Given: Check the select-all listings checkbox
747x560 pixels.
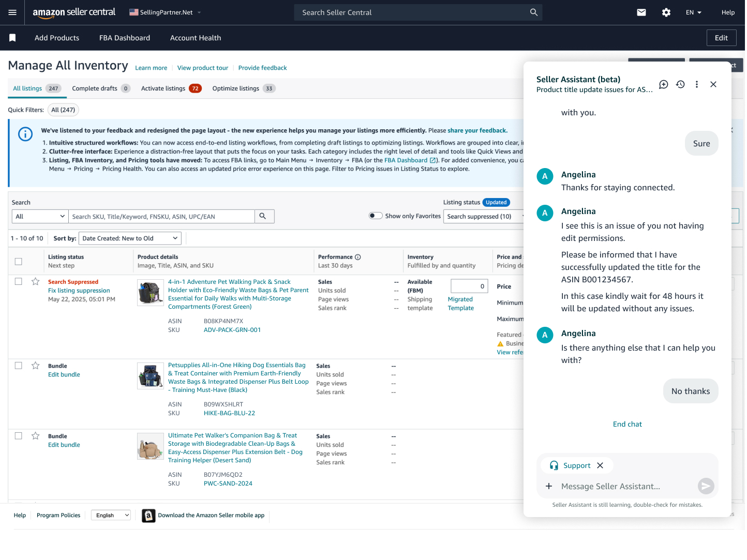Looking at the screenshot, I should coord(19,262).
